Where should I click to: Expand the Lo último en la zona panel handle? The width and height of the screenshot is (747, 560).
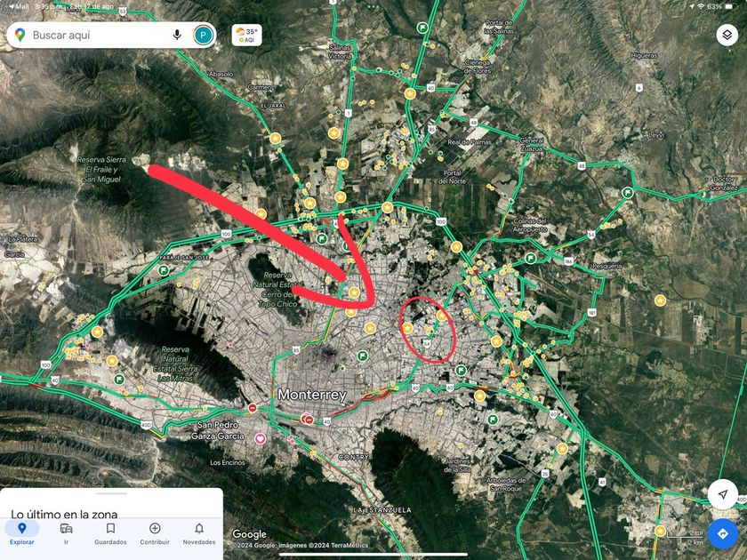pos(111,493)
